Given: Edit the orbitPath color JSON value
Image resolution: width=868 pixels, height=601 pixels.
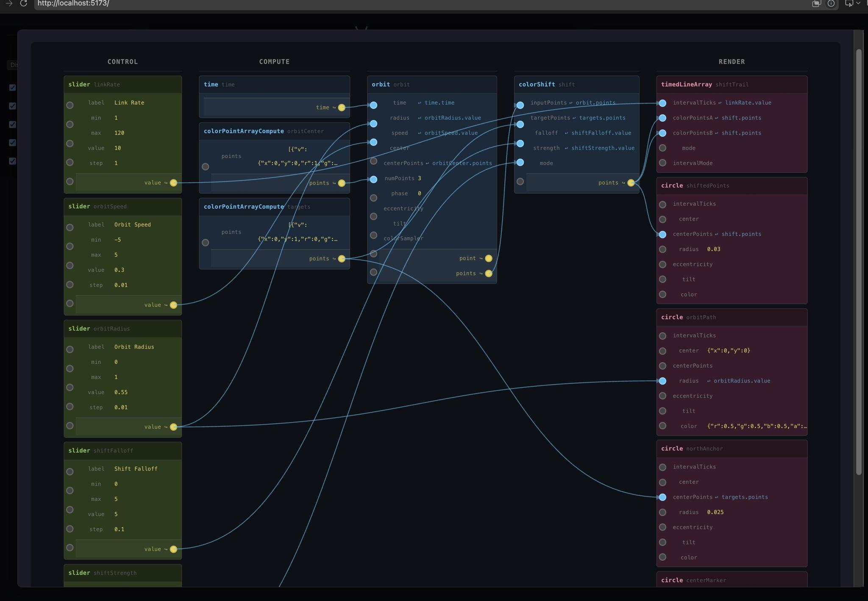Looking at the screenshot, I should tap(757, 426).
